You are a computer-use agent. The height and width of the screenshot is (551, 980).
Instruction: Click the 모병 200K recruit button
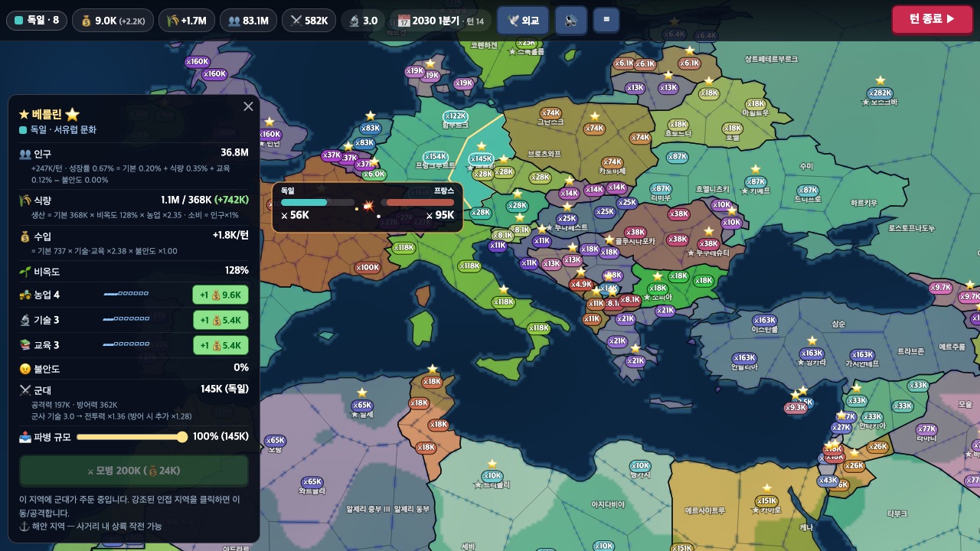point(134,471)
